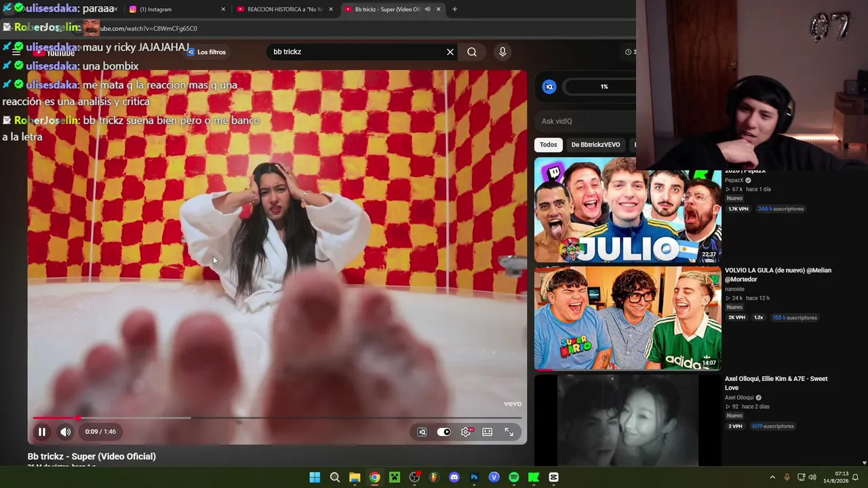Clear the 'bb trickz' search text

point(450,52)
